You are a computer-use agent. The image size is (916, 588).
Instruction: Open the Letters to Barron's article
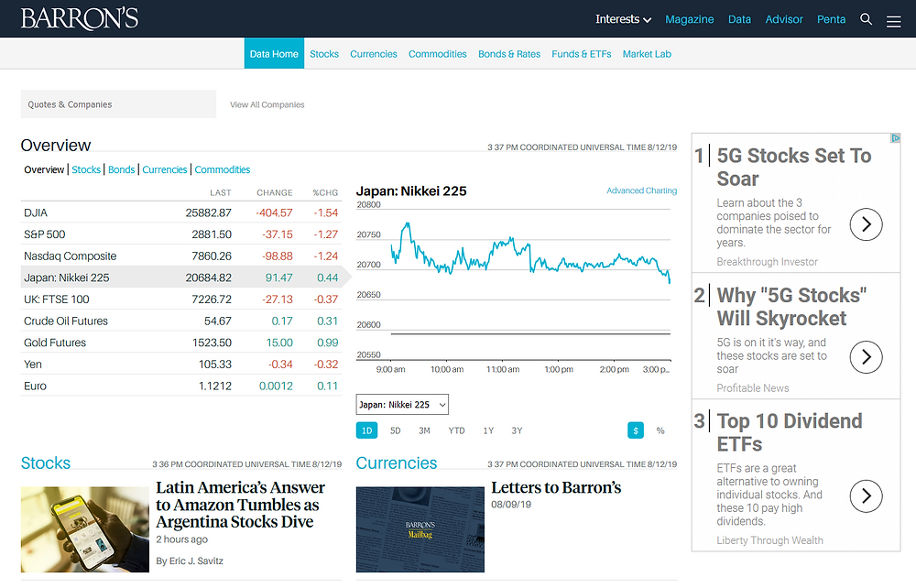[556, 487]
